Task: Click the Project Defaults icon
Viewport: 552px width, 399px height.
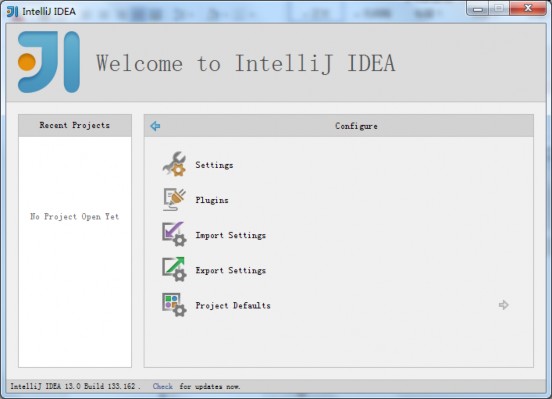Action: 174,305
